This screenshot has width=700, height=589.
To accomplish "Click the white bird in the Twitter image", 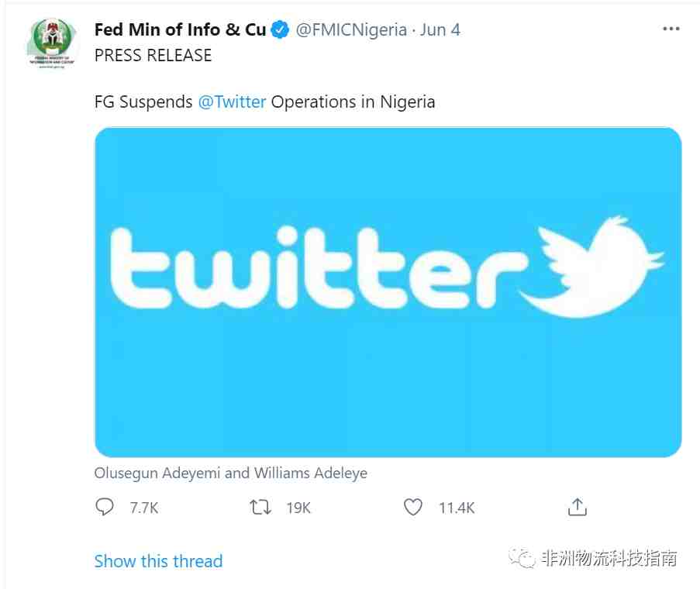I will point(591,267).
